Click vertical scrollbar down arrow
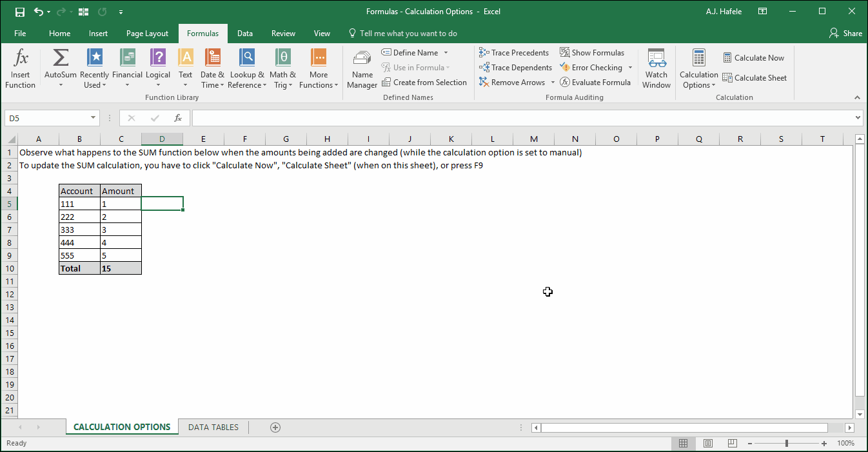This screenshot has width=868, height=452. [859, 414]
